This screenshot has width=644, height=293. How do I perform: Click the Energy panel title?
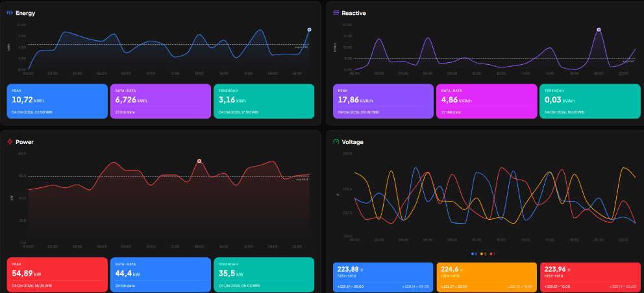click(25, 13)
